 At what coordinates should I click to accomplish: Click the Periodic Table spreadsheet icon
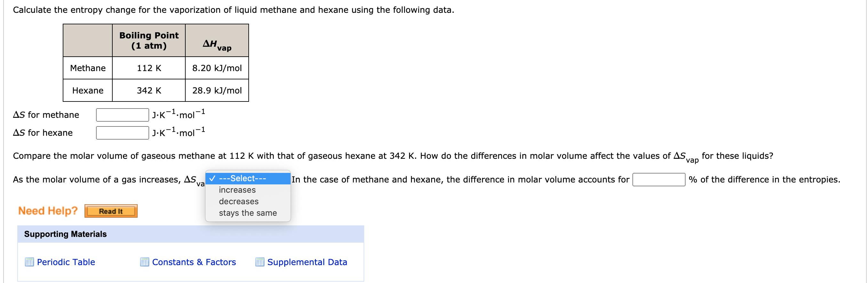click(30, 262)
